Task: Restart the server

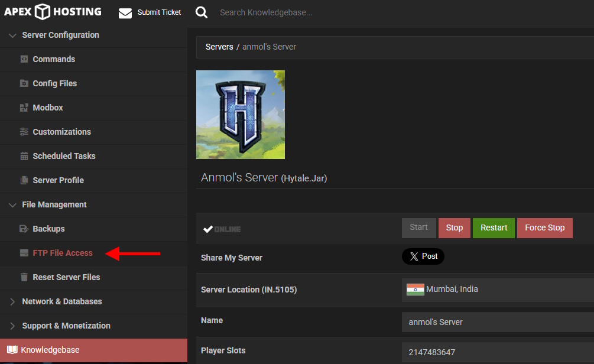Action: tap(494, 227)
